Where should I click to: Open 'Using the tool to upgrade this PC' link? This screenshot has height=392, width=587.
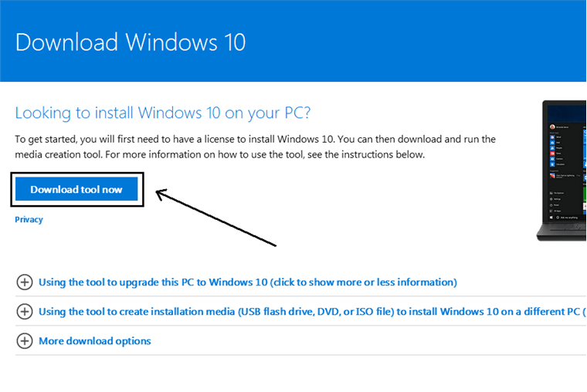(248, 282)
